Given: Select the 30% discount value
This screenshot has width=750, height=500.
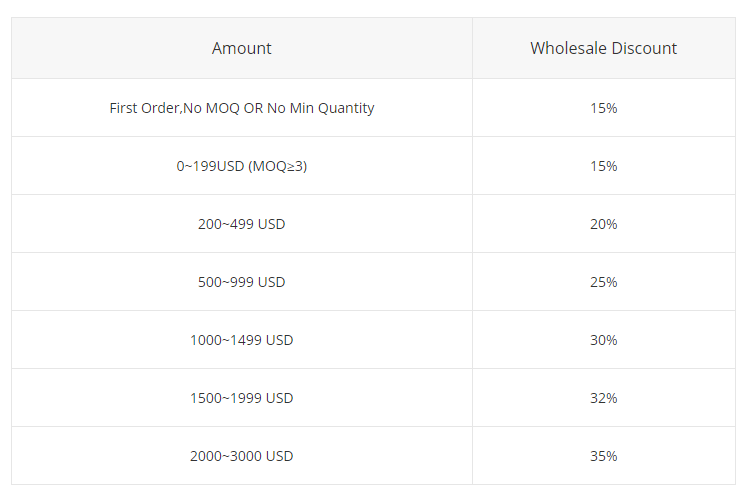Looking at the screenshot, I should tap(603, 340).
